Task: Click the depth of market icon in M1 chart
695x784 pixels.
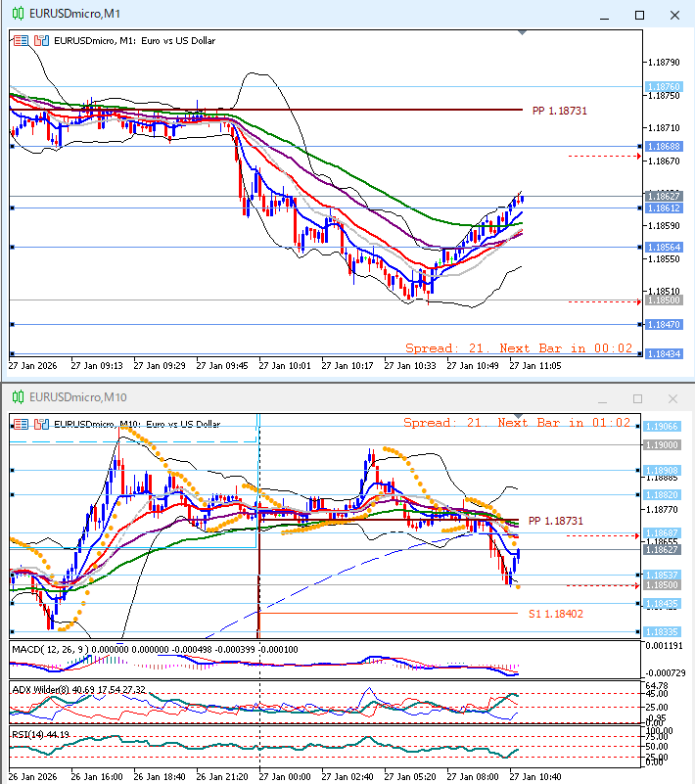Action: tap(21, 40)
